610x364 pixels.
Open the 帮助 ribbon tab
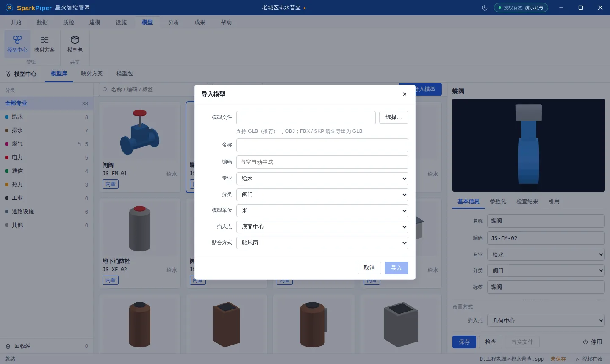click(x=226, y=22)
